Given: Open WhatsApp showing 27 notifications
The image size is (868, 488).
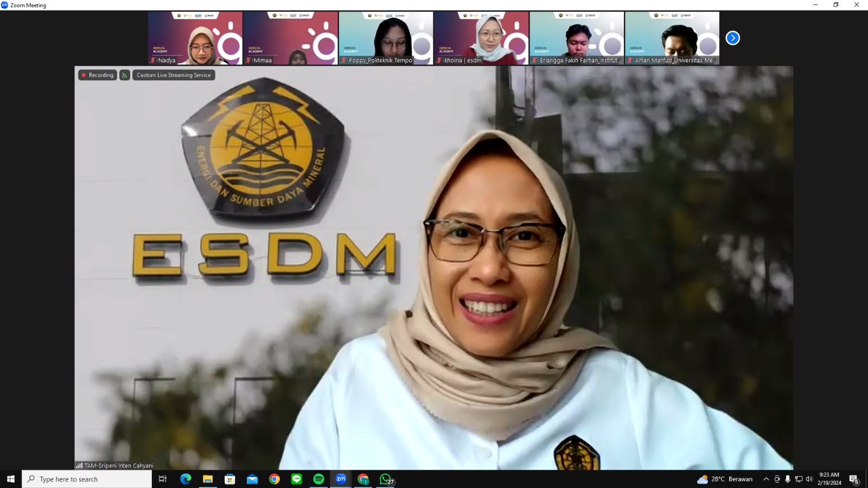Looking at the screenshot, I should 386,479.
